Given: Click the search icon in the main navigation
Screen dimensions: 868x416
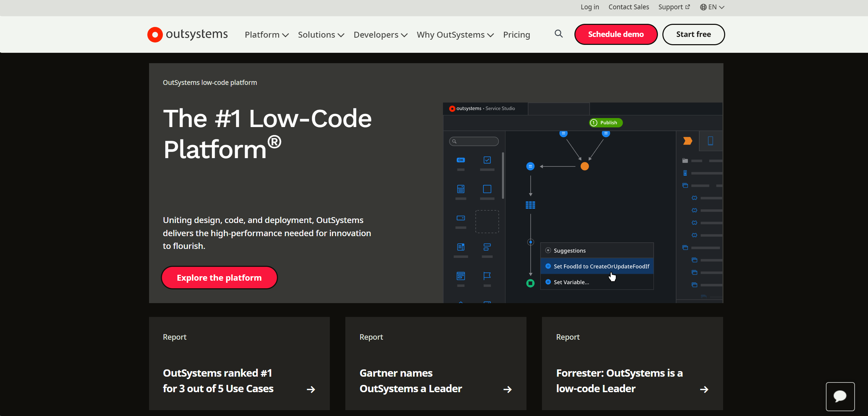Looking at the screenshot, I should 559,34.
